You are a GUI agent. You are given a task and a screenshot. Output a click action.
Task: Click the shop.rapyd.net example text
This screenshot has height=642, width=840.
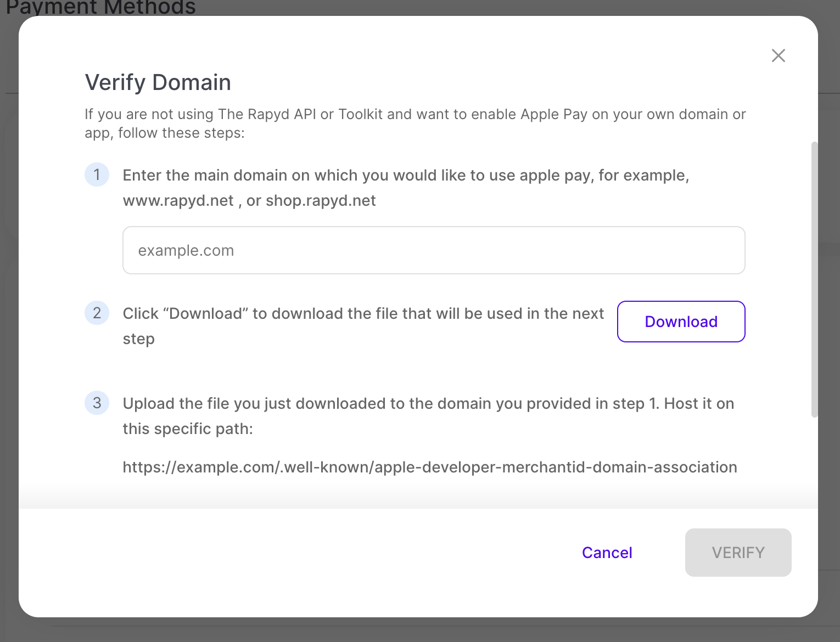point(320,200)
